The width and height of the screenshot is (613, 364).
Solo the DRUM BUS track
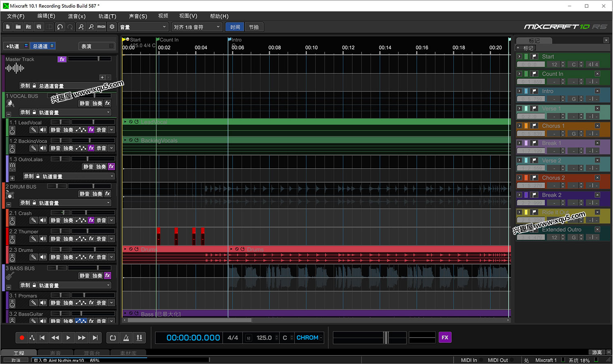point(97,194)
